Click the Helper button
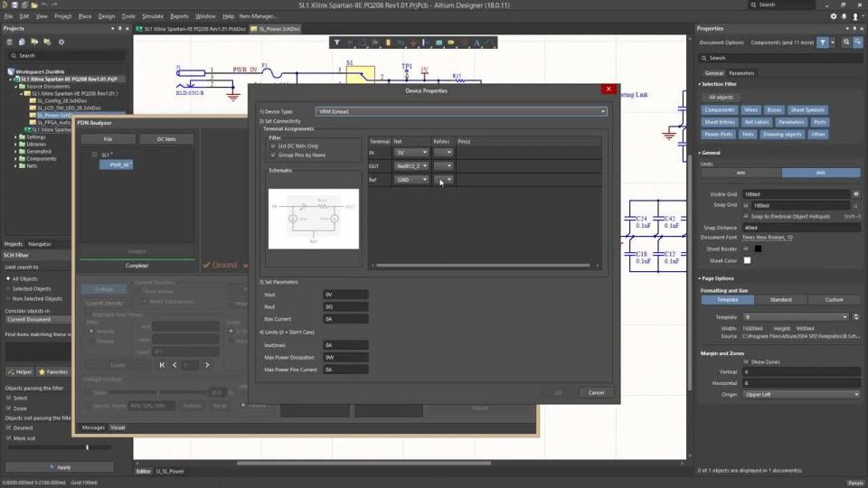The image size is (868, 488). [19, 371]
